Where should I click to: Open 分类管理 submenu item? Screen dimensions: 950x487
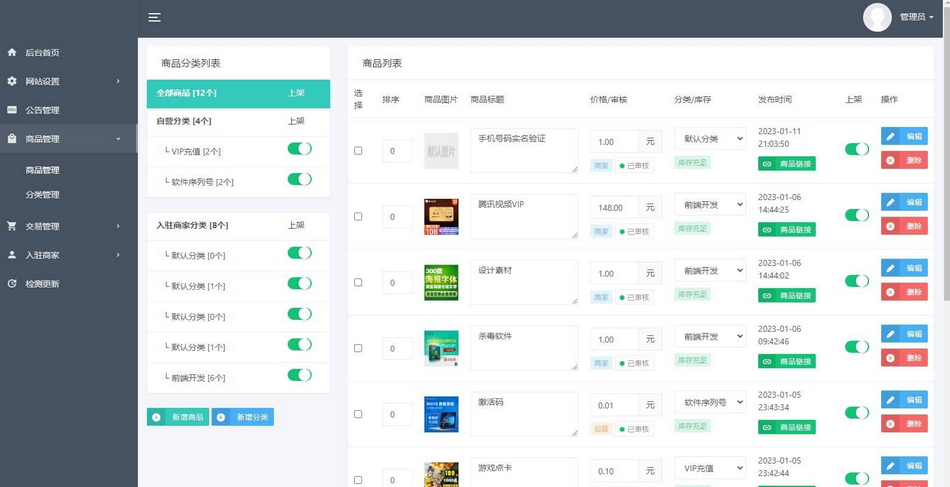pos(42,194)
